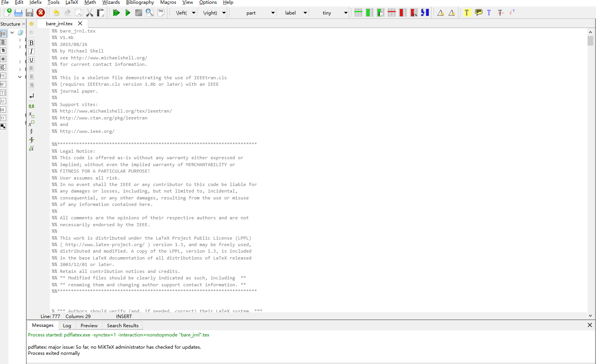
Task: Switch to the Log tab
Action: (67, 325)
